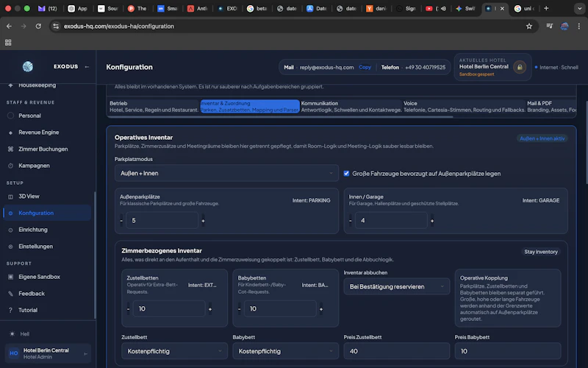Open the tab search dropdown arrow

click(x=579, y=8)
